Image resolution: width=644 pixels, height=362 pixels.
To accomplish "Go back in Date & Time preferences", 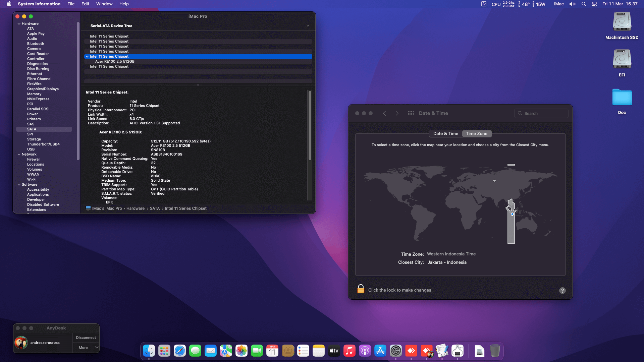I will point(384,113).
